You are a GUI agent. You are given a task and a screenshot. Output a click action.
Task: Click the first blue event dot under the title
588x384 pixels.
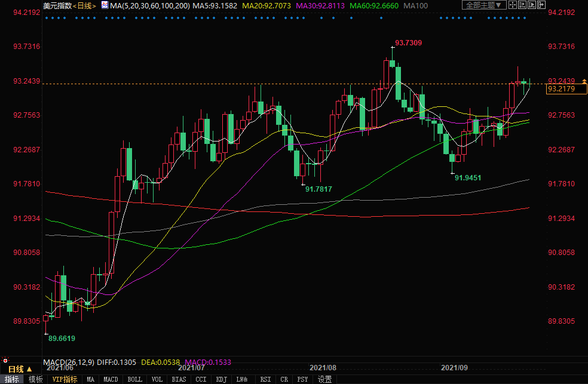click(47, 17)
